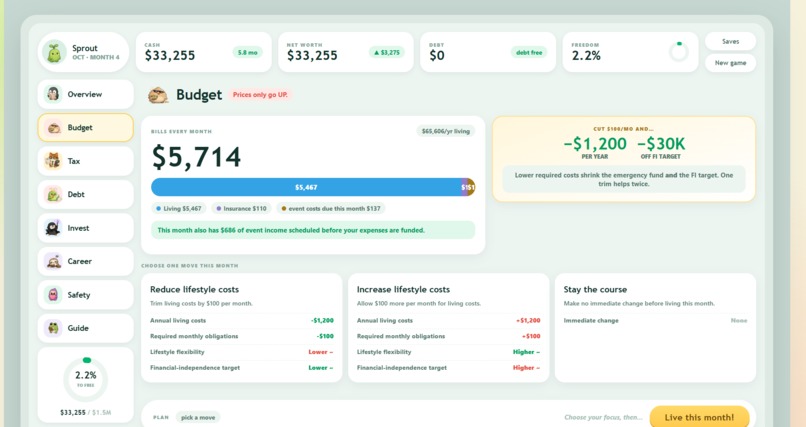806x427 pixels.
Task: Click the $5,714 monthly bills total
Action: tap(196, 157)
